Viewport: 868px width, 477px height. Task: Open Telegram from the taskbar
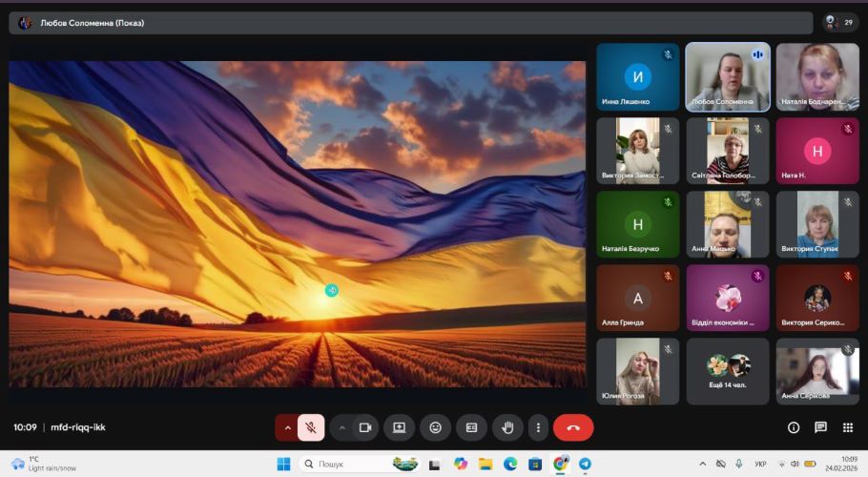pos(585,464)
